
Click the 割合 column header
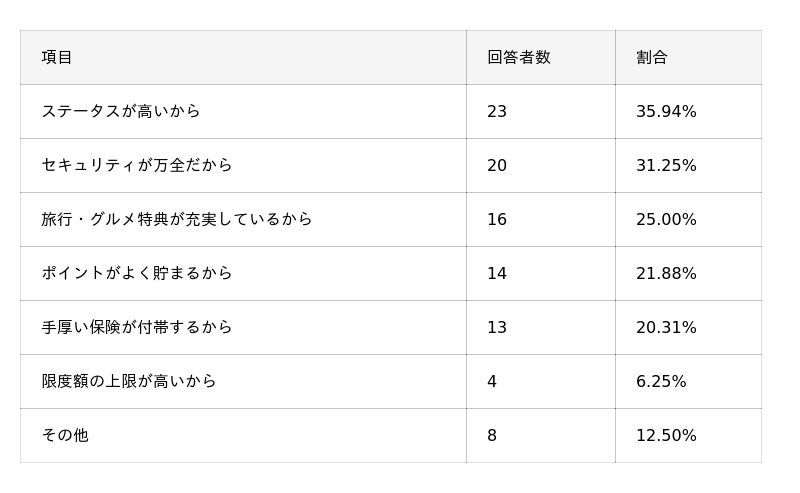pyautogui.click(x=651, y=57)
